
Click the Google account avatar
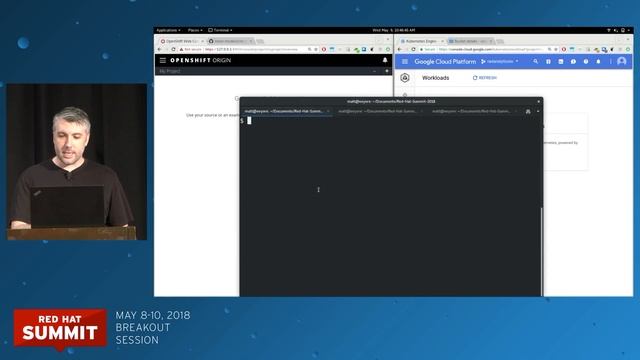point(622,61)
